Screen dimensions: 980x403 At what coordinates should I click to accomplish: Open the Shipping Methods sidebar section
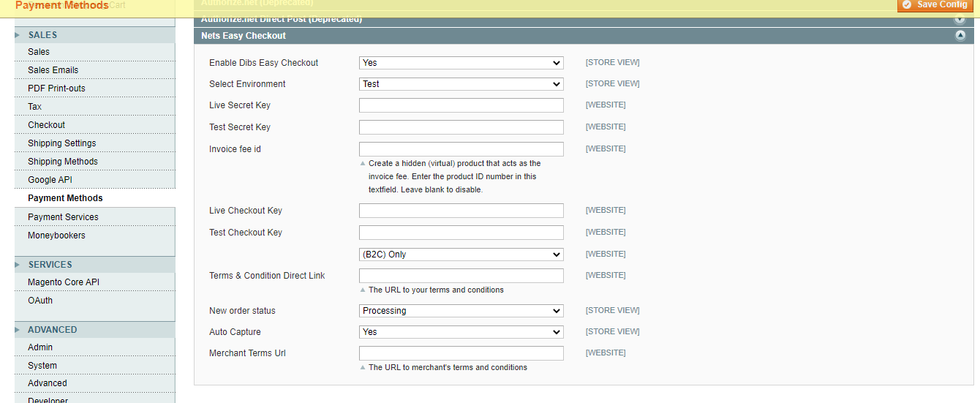pos(95,162)
